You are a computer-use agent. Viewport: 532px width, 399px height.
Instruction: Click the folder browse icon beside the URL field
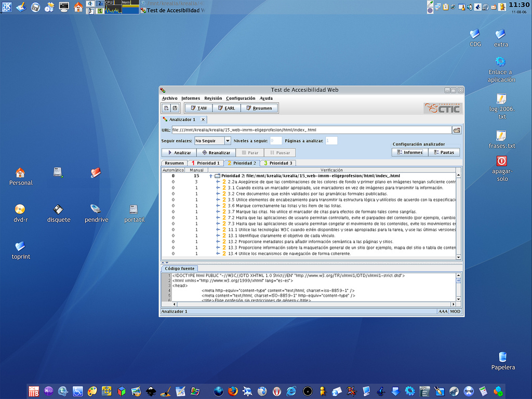(457, 130)
